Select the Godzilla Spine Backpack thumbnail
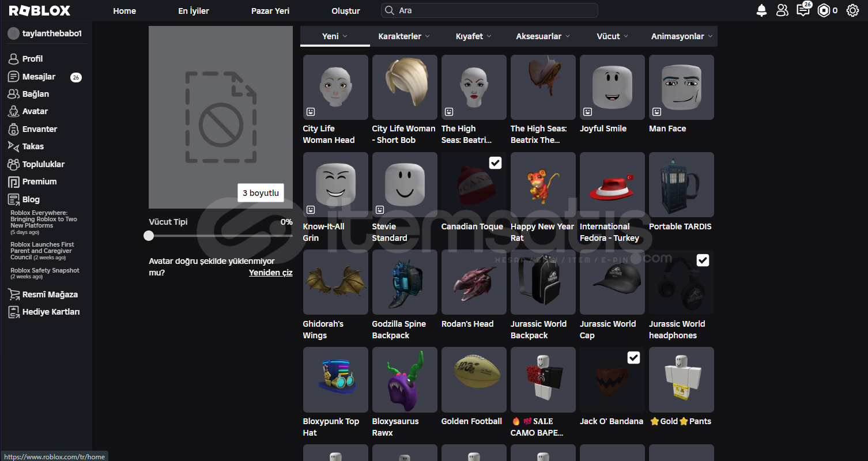 405,282
